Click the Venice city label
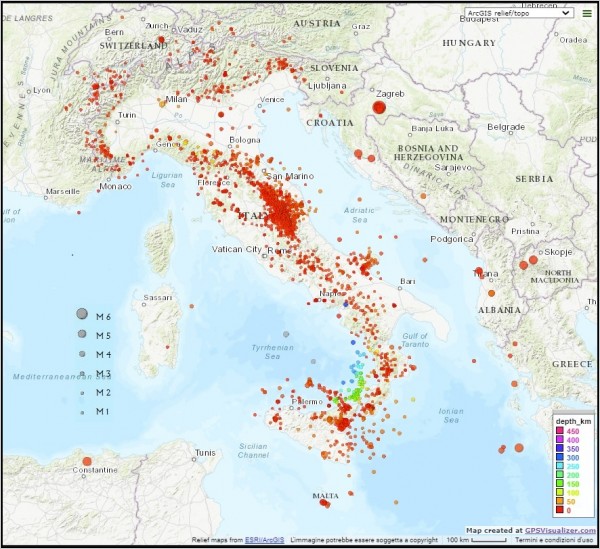This screenshot has height=549, width=600. [x=272, y=99]
